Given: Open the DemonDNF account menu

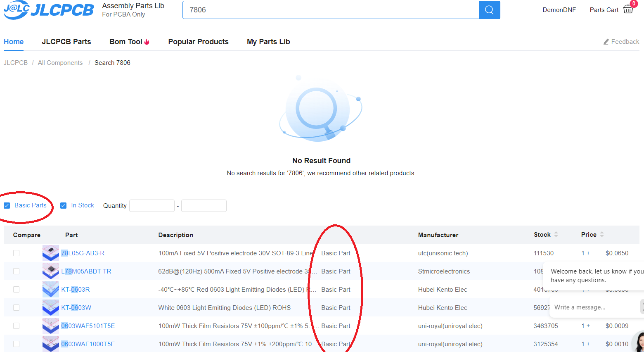Looking at the screenshot, I should (x=559, y=10).
